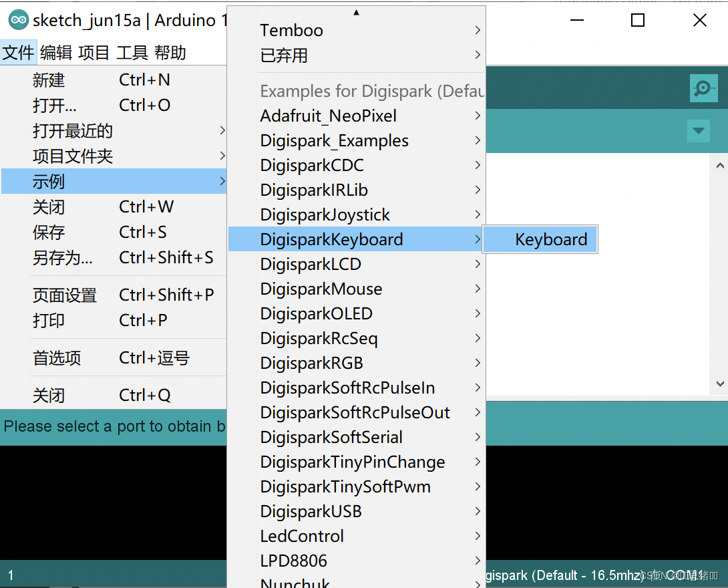Open the Keyboard example sketch

point(540,239)
